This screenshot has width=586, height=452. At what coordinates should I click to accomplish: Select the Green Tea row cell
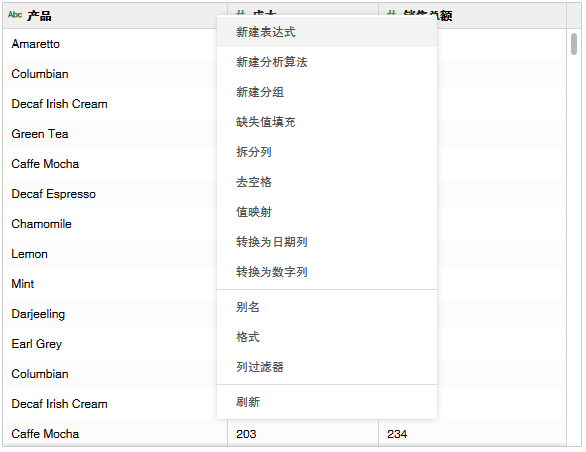coord(115,134)
